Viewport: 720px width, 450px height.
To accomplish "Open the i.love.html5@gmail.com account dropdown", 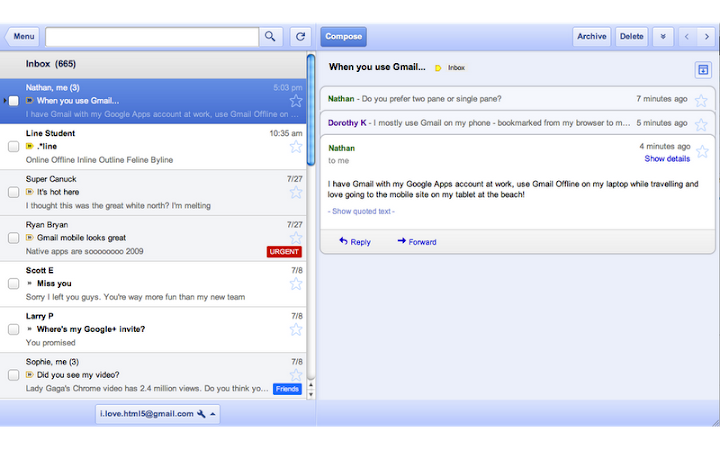I will tap(158, 414).
